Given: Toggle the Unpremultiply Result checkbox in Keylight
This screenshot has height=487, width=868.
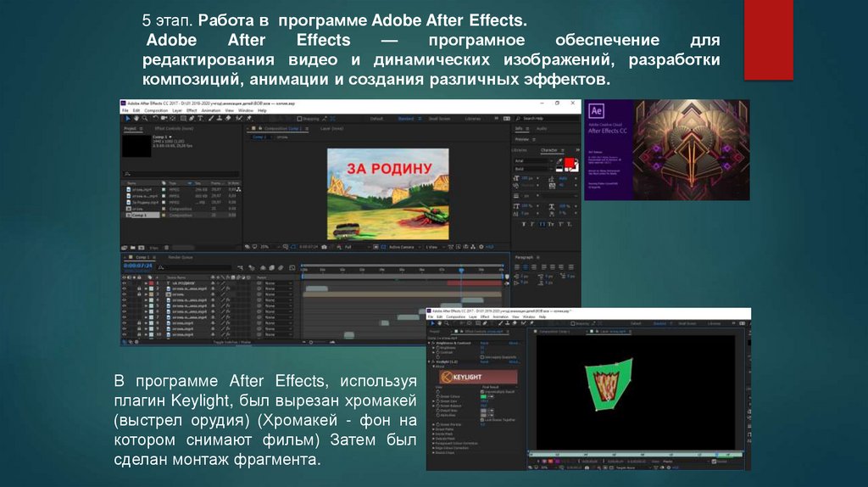Looking at the screenshot, I should pyautogui.click(x=482, y=392).
